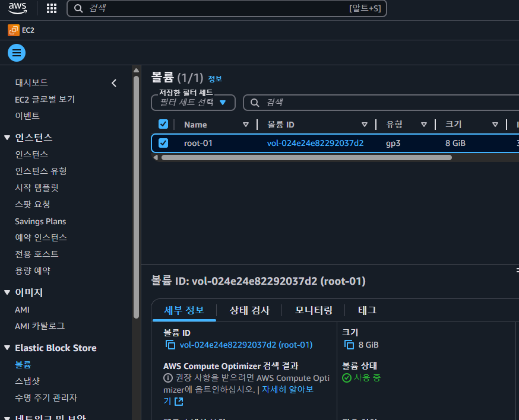Focus the top AWS search field

click(x=227, y=8)
